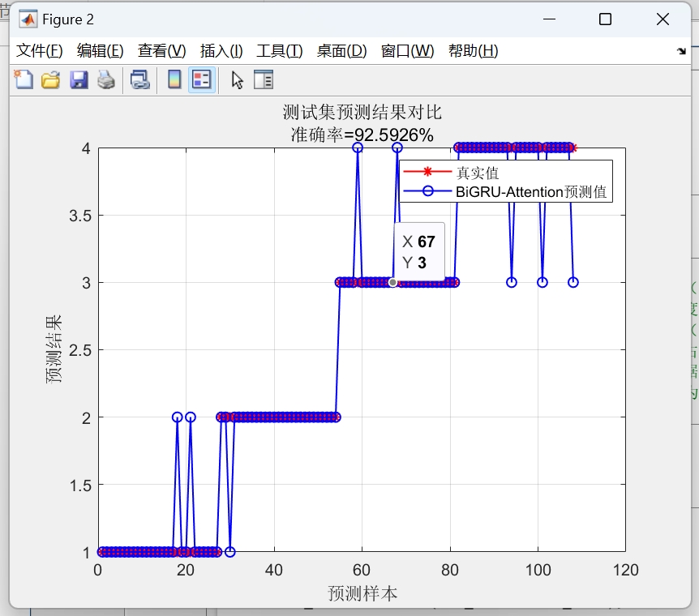699x616 pixels.
Task: Save the current figure
Action: pos(79,79)
